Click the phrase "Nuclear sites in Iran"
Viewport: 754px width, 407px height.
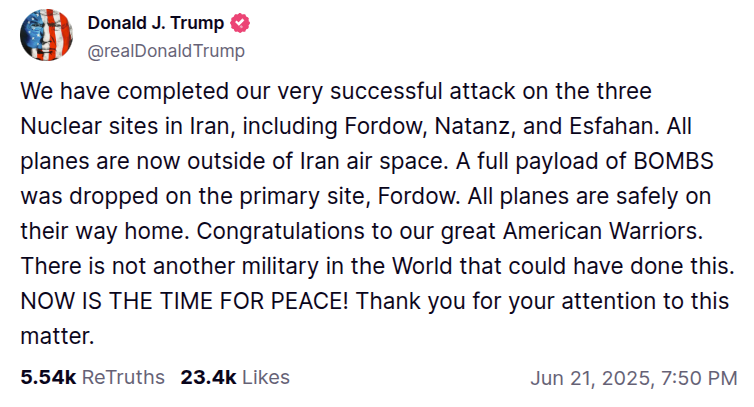(x=120, y=127)
